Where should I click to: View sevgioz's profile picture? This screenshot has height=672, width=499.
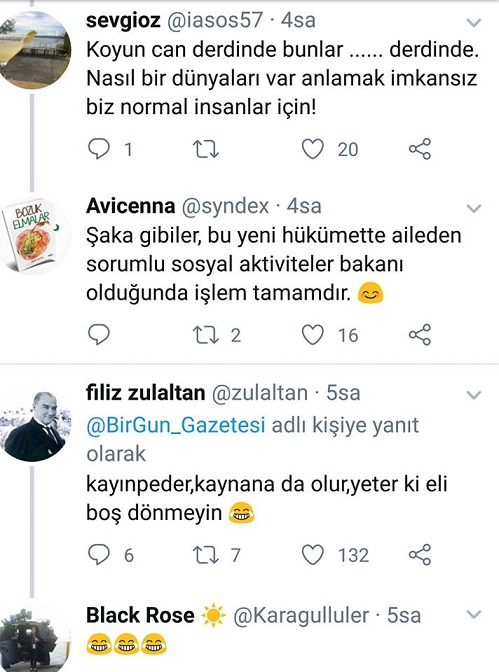point(34,50)
